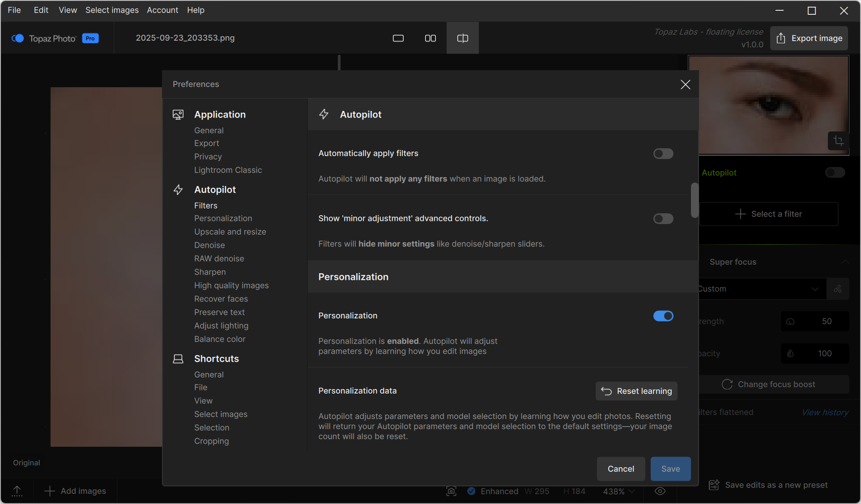
Task: Disable the Personalization toggle
Action: (x=663, y=316)
